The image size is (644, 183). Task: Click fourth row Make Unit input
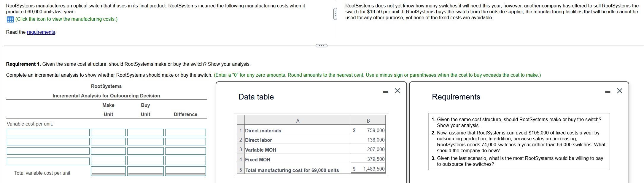tap(108, 160)
